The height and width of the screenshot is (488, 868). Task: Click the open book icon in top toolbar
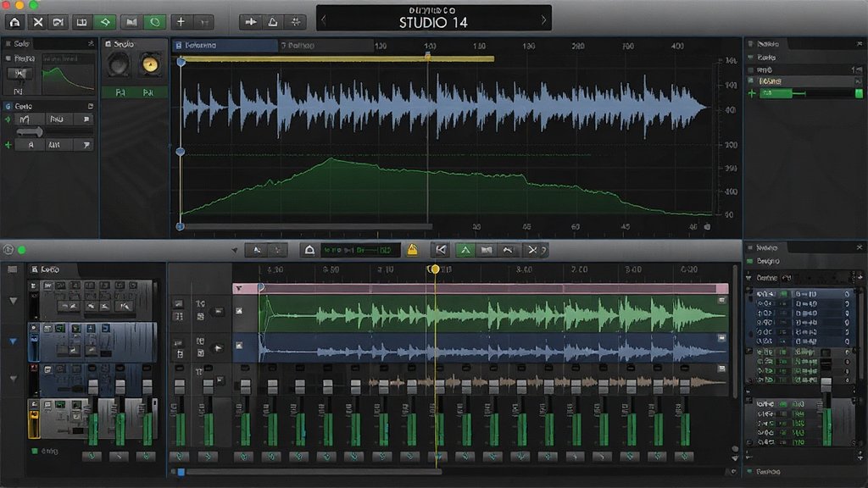[x=81, y=22]
